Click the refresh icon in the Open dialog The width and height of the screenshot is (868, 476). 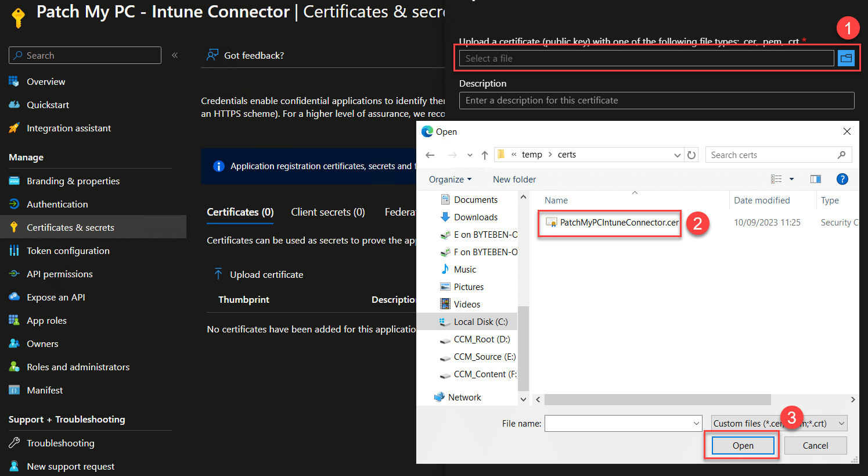[x=691, y=155]
